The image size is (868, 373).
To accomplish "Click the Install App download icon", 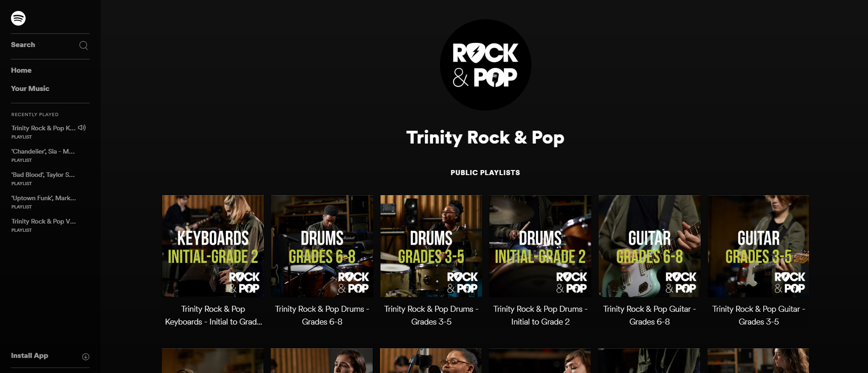I will coord(86,357).
